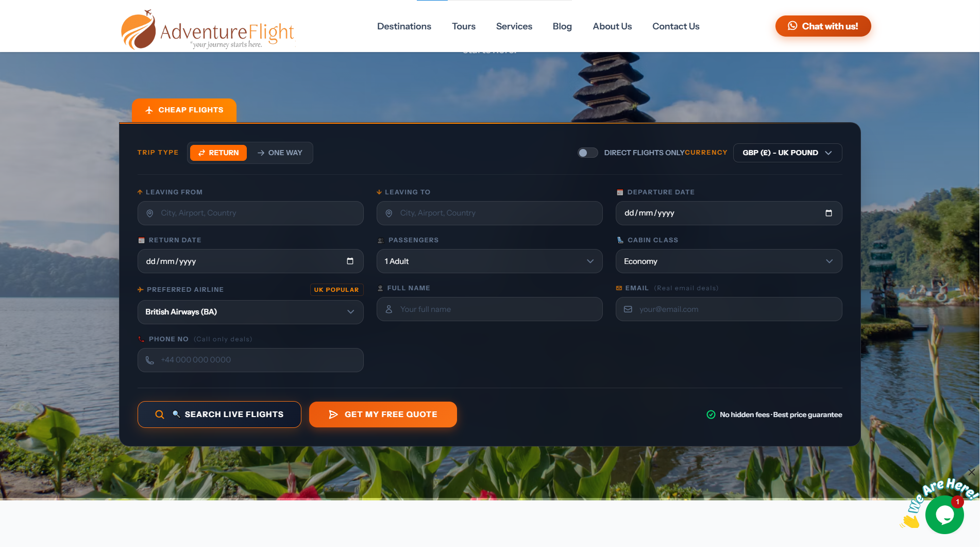
Task: Open the currency GBP dropdown
Action: pyautogui.click(x=787, y=153)
